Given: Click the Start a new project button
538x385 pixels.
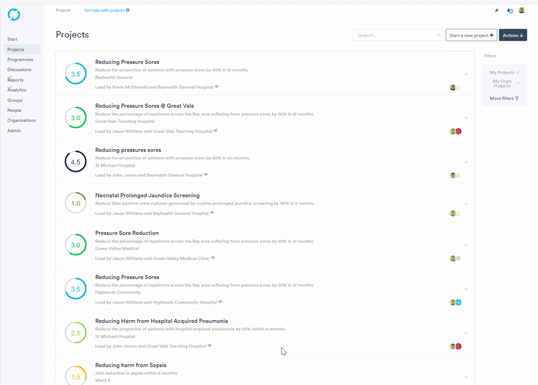Looking at the screenshot, I should pos(471,35).
